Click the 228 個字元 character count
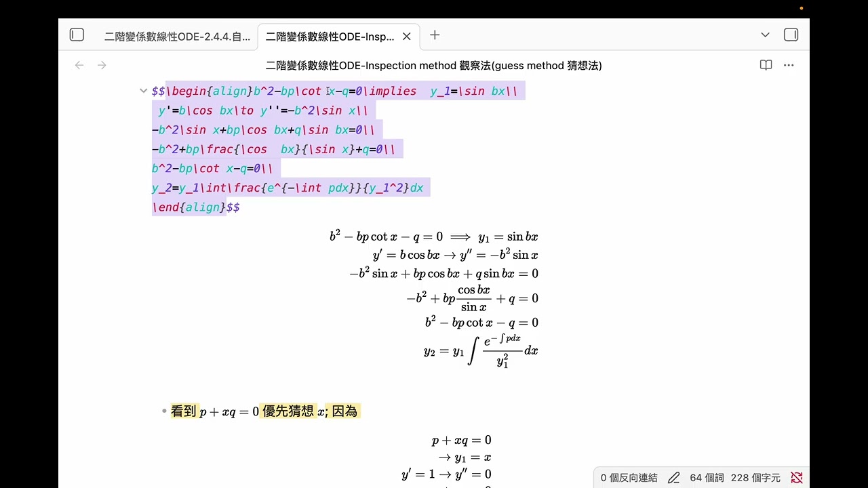Screen dimensions: 868x488 (x=755, y=478)
